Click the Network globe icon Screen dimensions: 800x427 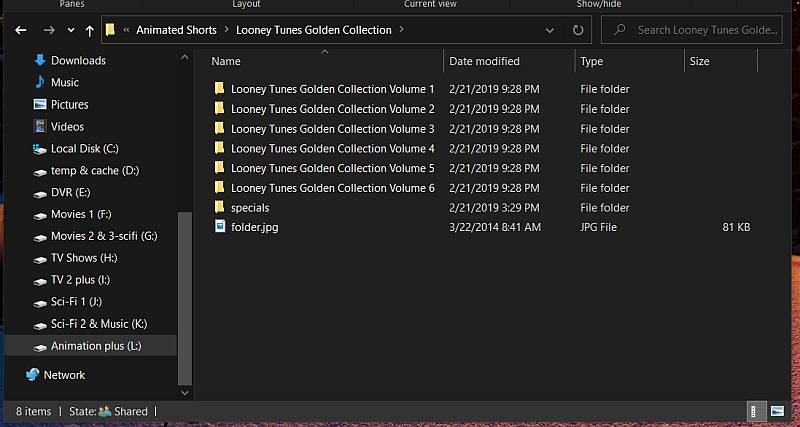(33, 374)
